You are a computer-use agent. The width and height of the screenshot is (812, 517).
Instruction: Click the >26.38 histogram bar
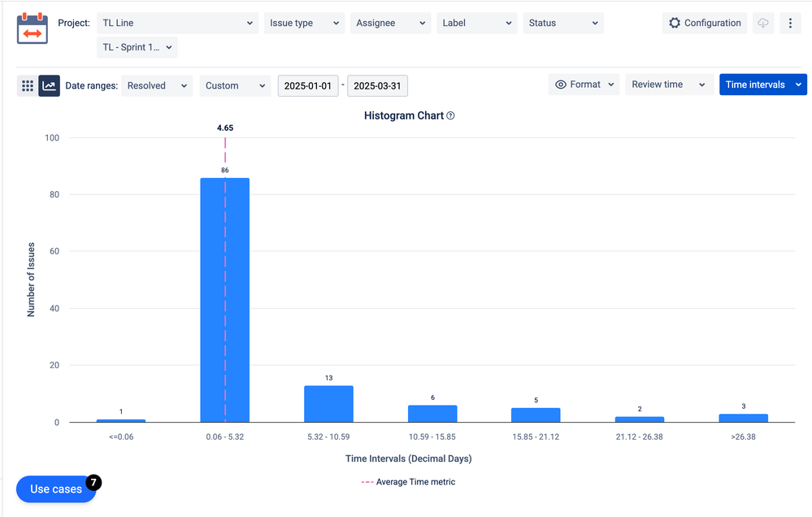click(743, 418)
